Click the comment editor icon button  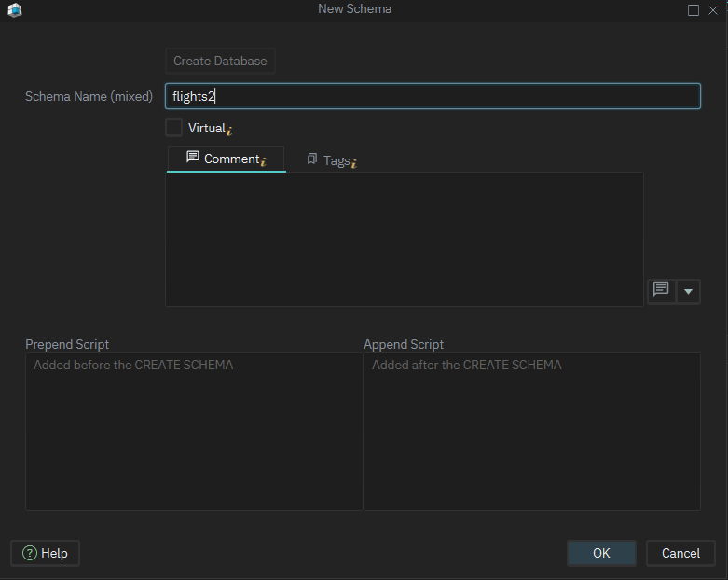click(x=661, y=291)
